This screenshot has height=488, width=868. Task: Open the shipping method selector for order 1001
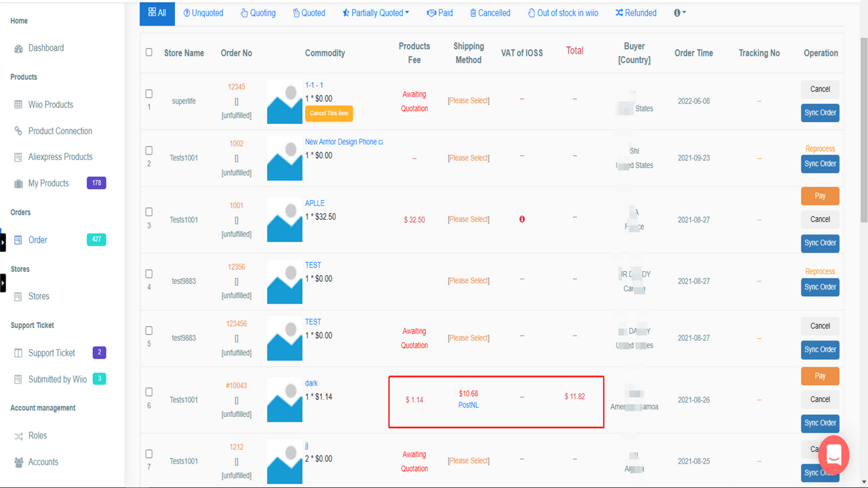(468, 219)
